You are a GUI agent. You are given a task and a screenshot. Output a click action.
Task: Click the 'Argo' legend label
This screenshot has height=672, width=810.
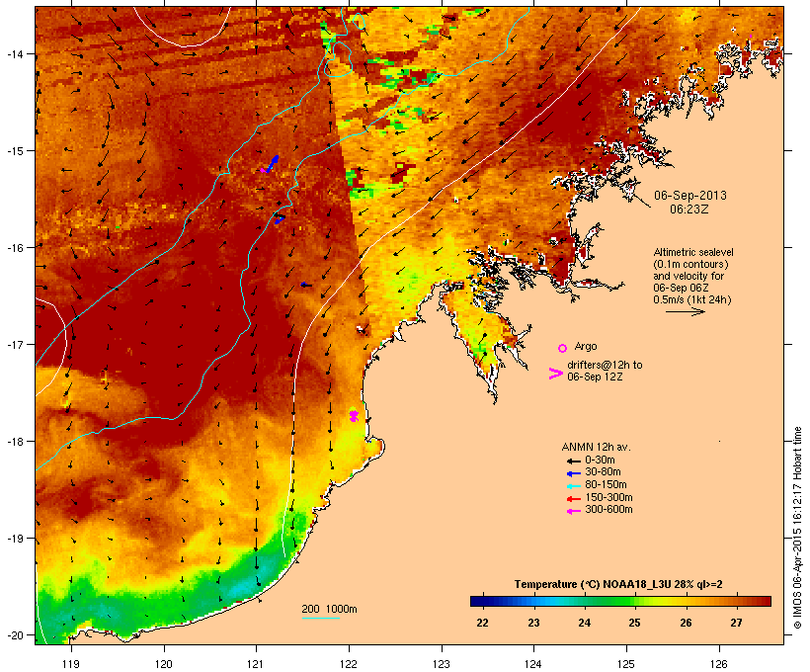click(586, 346)
